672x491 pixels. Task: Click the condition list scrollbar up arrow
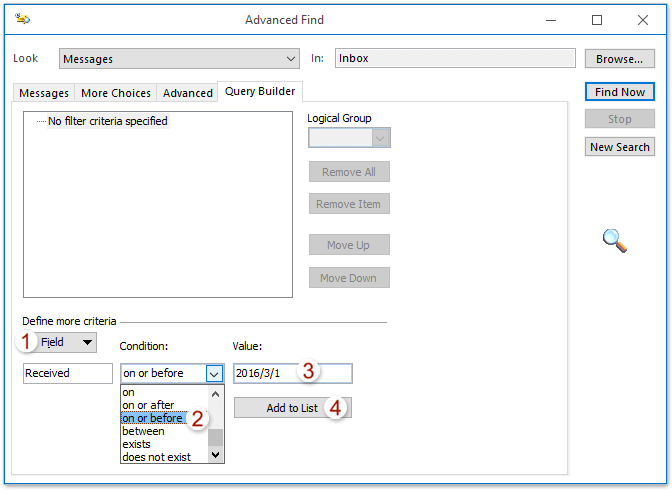(215, 394)
